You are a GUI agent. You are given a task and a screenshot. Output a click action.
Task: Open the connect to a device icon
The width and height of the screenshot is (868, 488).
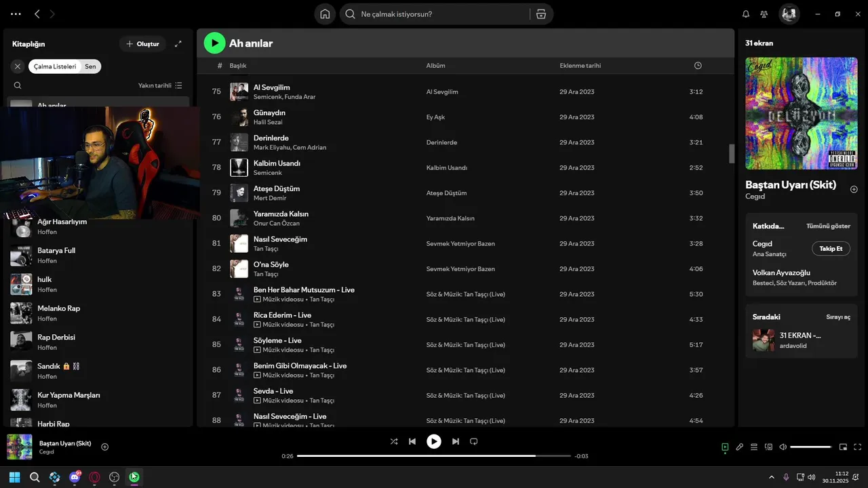click(769, 447)
